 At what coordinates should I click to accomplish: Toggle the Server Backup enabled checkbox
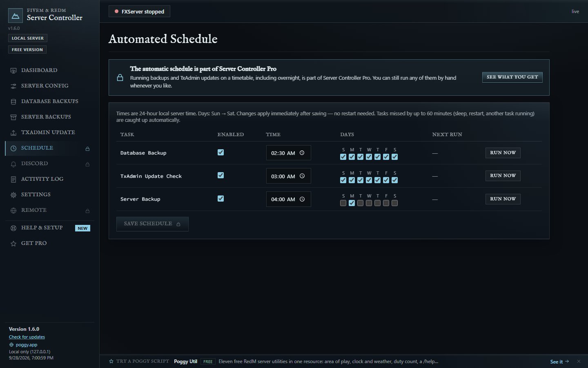[220, 198]
